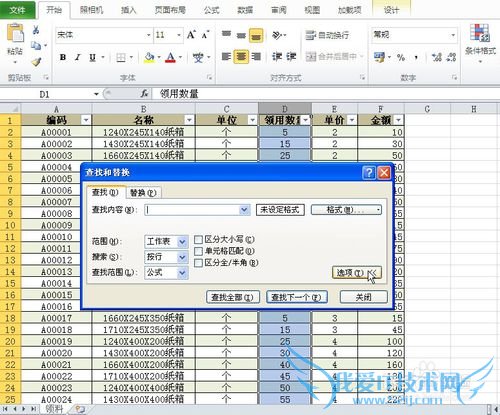Screen dimensions: 500x415
Task: Open 查找范围 dropdown showing 公式
Action: click(182, 273)
